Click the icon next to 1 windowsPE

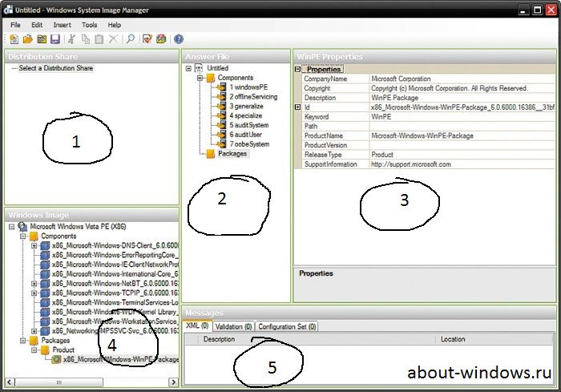click(x=221, y=87)
